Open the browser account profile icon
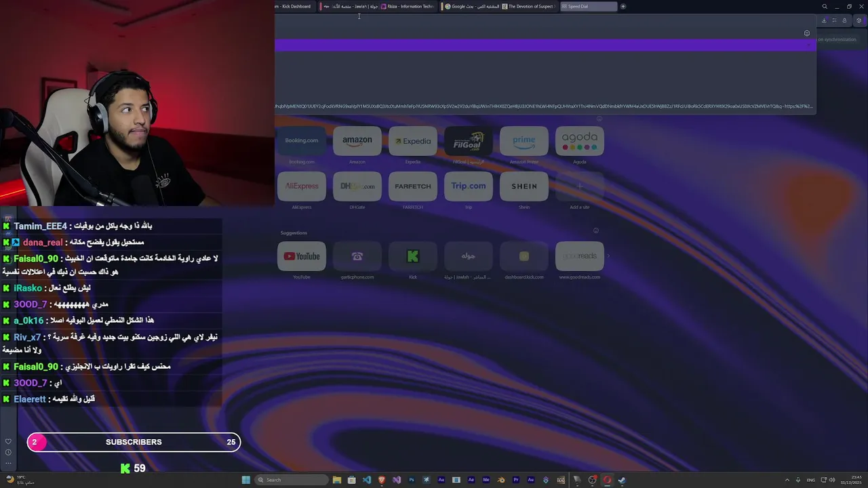Image resolution: width=868 pixels, height=488 pixels. point(844,20)
